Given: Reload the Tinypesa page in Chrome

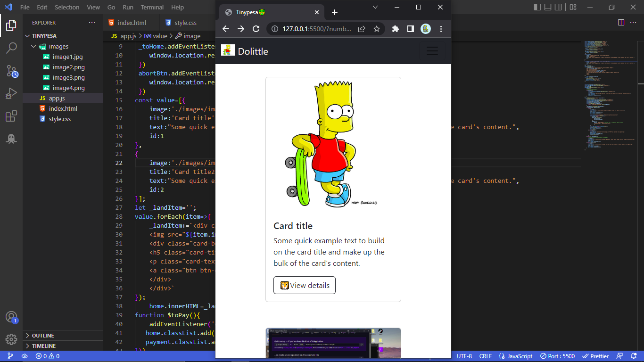Looking at the screenshot, I should pyautogui.click(x=256, y=29).
